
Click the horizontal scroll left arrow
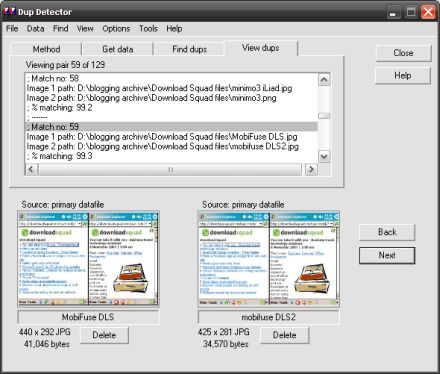point(31,169)
